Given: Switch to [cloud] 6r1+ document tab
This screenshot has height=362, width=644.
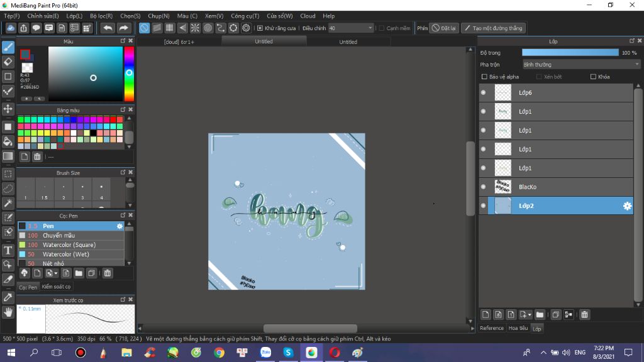Looking at the screenshot, I should 179,42.
